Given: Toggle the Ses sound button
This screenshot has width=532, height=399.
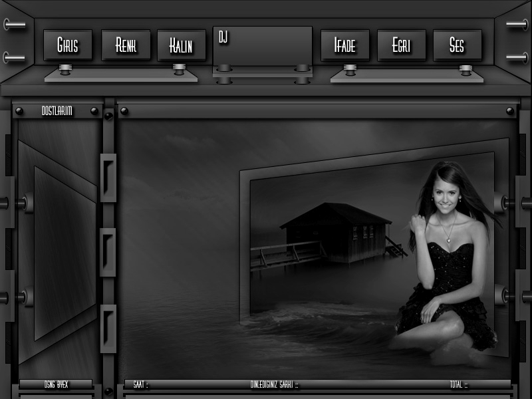Looking at the screenshot, I should click(x=457, y=45).
